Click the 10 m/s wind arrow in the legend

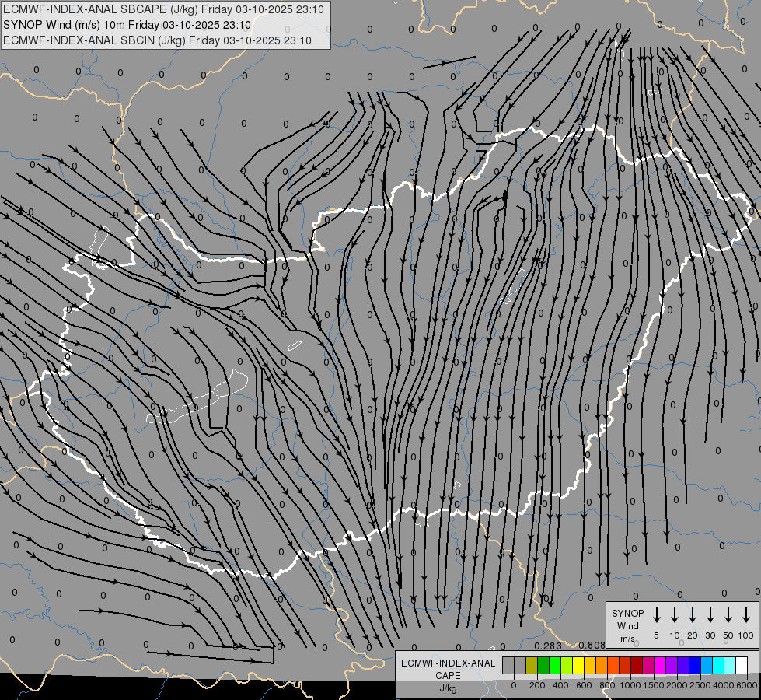[675, 614]
